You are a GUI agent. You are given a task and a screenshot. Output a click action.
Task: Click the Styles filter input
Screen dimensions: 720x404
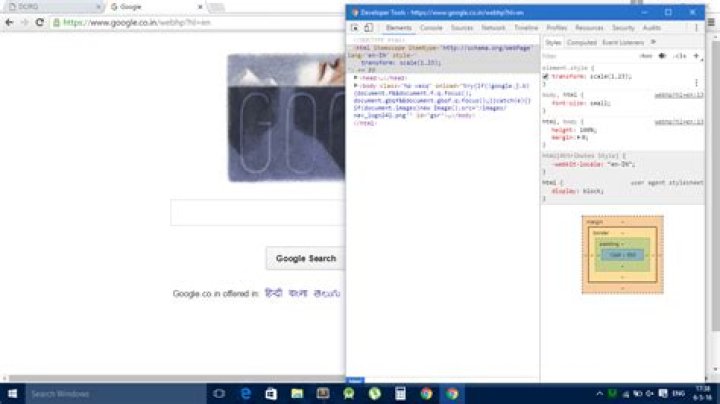[588, 56]
